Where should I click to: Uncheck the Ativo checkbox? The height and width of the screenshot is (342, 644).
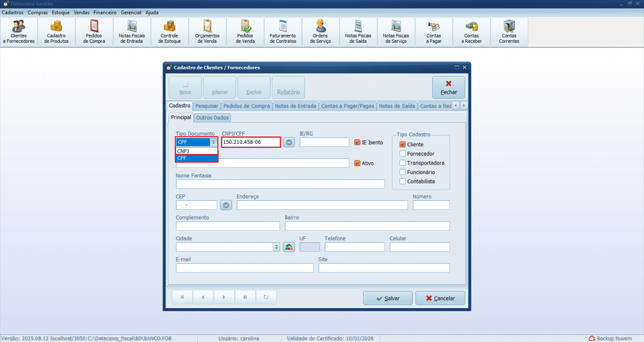click(x=358, y=163)
